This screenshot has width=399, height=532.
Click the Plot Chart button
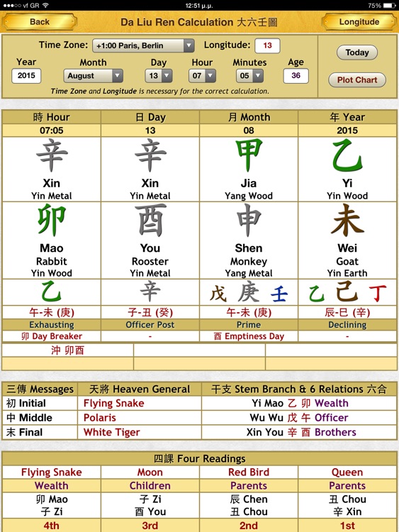click(x=357, y=80)
